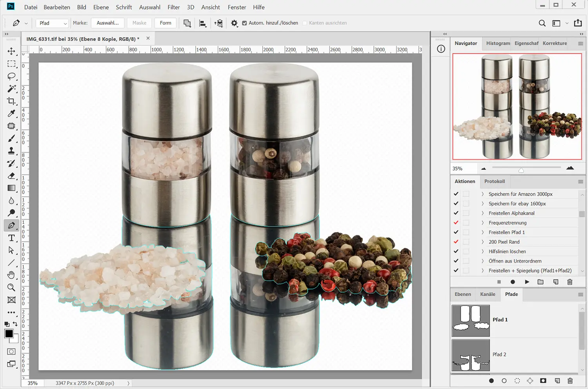Choose the Zoom tool in toolbar
Viewport: 588px width, 389px height.
click(11, 287)
